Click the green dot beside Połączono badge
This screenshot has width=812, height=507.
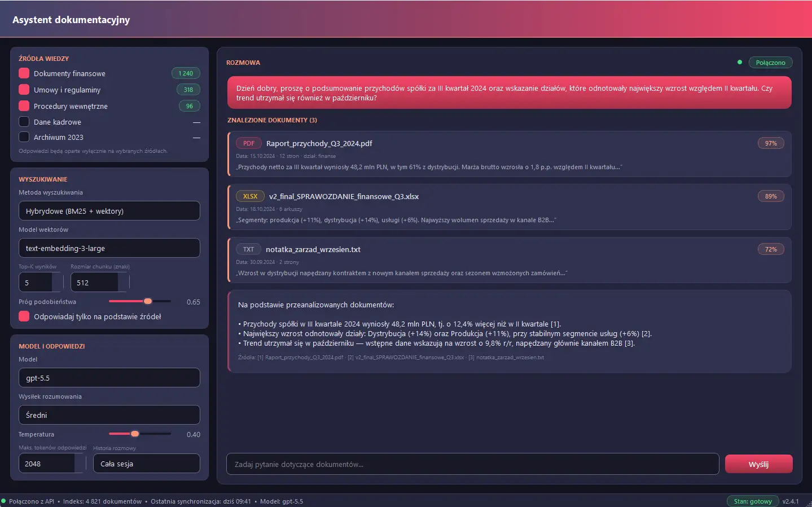point(740,62)
